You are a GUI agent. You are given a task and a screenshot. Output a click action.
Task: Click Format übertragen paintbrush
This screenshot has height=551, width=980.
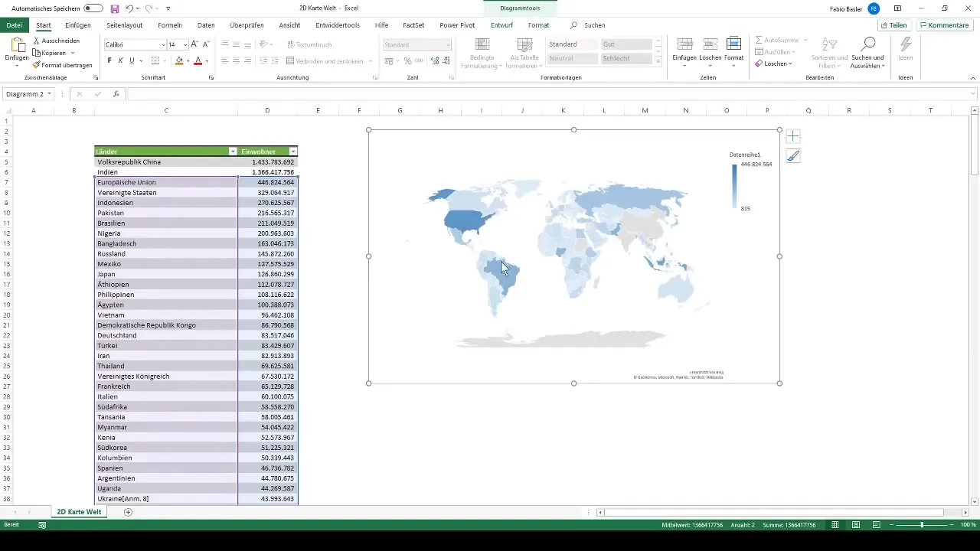(37, 65)
